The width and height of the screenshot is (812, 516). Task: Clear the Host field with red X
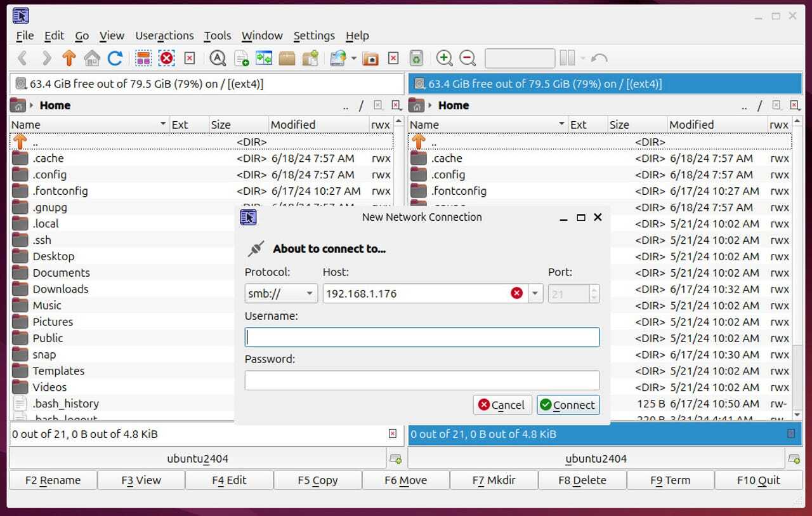pos(517,293)
